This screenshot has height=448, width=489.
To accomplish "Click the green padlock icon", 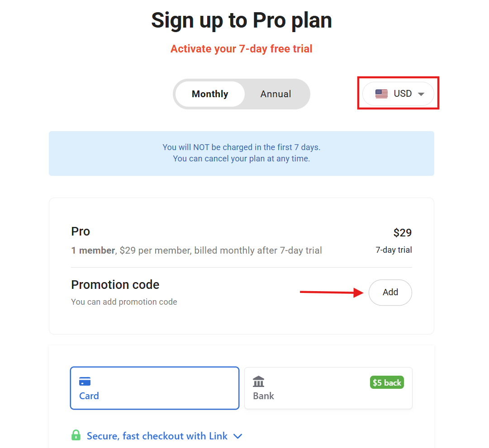I will tap(76, 436).
